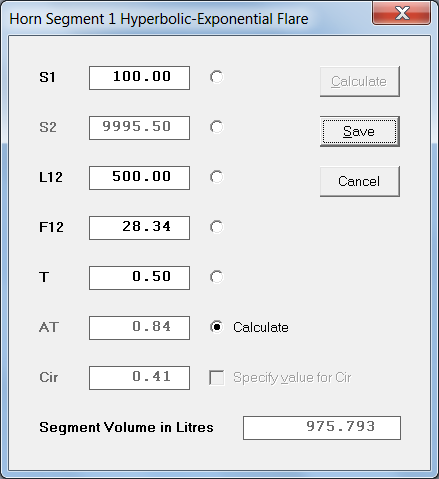Click the T label

(x=44, y=277)
